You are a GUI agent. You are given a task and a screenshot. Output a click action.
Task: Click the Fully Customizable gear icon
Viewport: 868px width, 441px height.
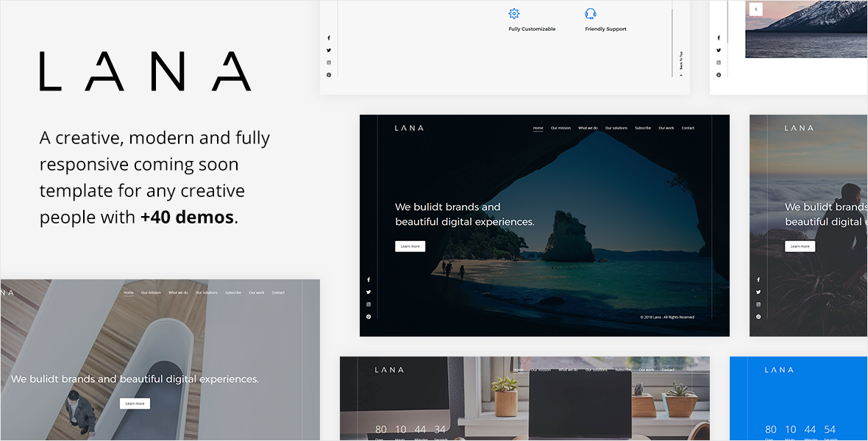(513, 12)
